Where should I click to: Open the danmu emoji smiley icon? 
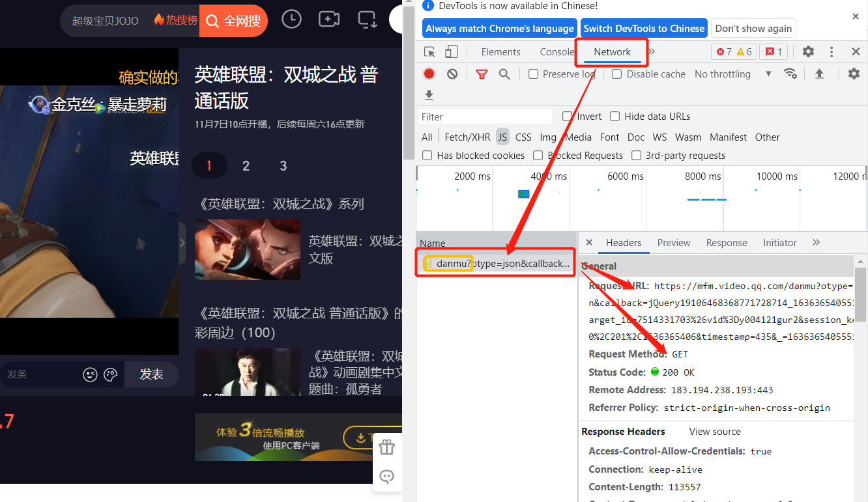pos(90,374)
